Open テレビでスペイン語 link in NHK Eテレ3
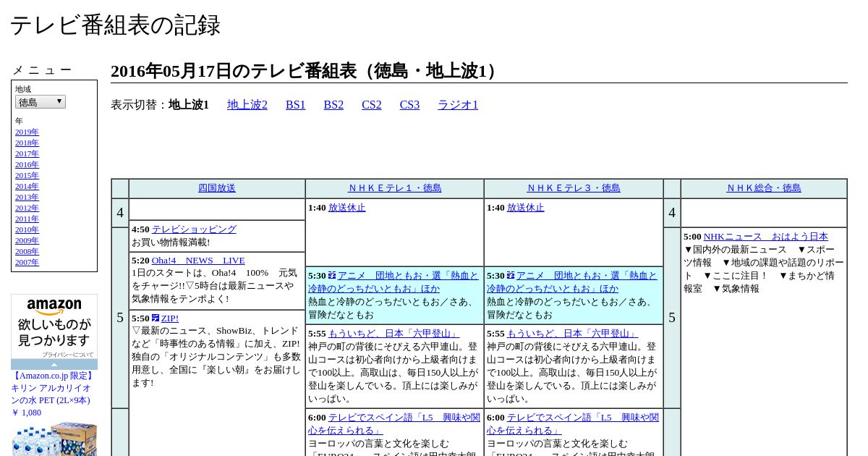Image resolution: width=868 pixels, height=456 pixels. point(573,424)
